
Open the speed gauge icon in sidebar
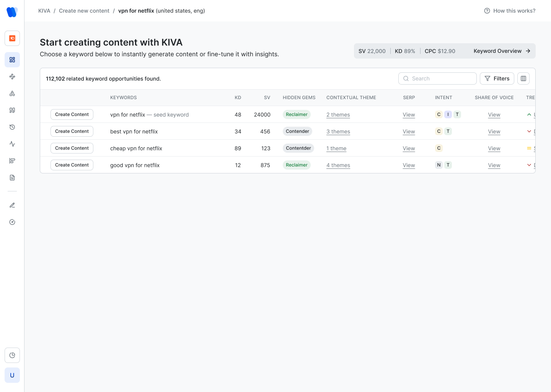[x=12, y=222]
